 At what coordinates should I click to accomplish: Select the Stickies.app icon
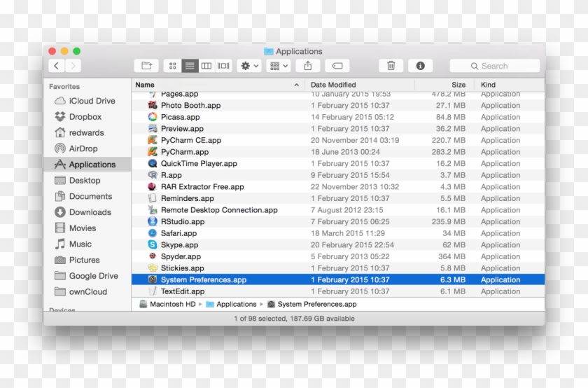(x=153, y=268)
